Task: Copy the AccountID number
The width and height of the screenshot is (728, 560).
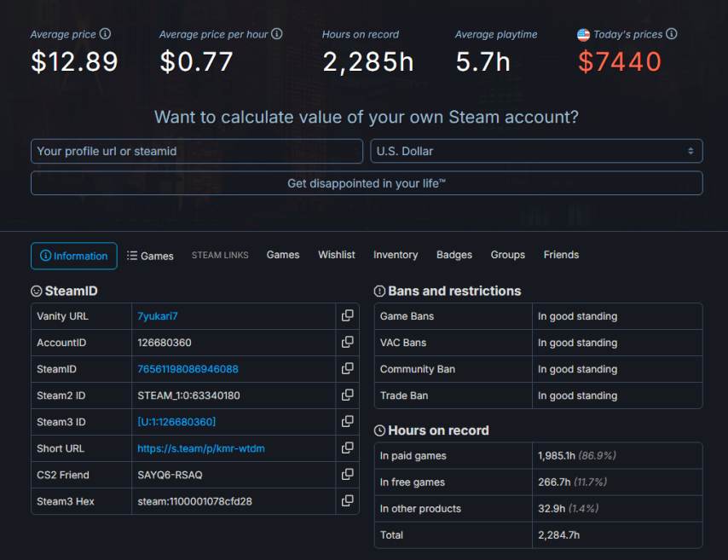Action: pyautogui.click(x=347, y=342)
